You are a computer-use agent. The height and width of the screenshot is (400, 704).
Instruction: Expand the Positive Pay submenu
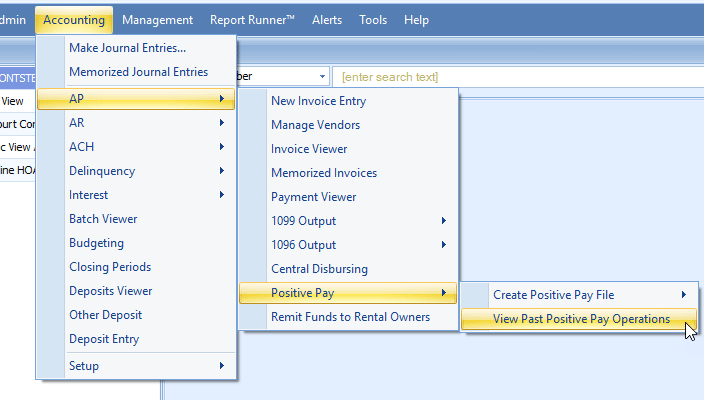pos(348,293)
